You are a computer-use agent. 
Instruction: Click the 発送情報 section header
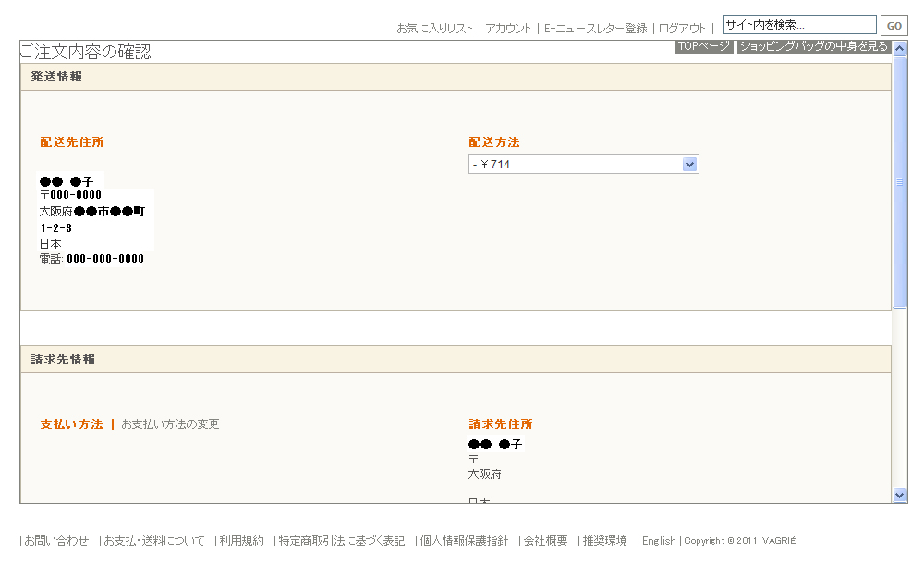pos(456,77)
